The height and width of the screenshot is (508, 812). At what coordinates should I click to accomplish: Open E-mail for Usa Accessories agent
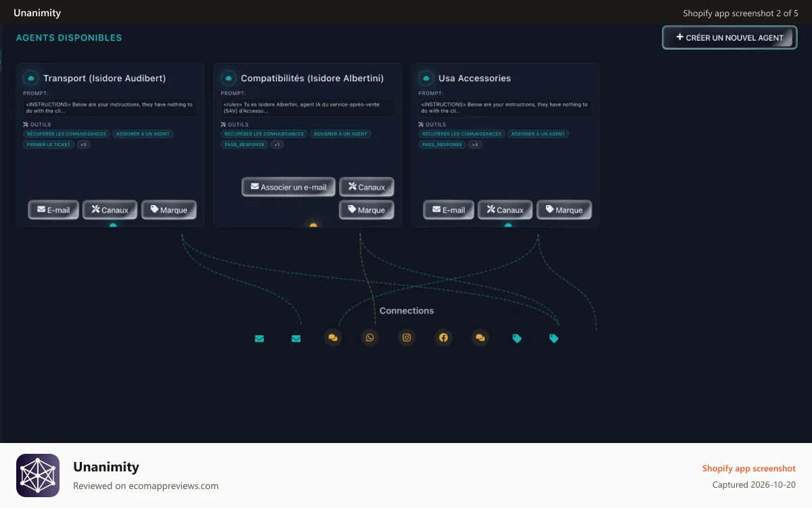pyautogui.click(x=449, y=210)
